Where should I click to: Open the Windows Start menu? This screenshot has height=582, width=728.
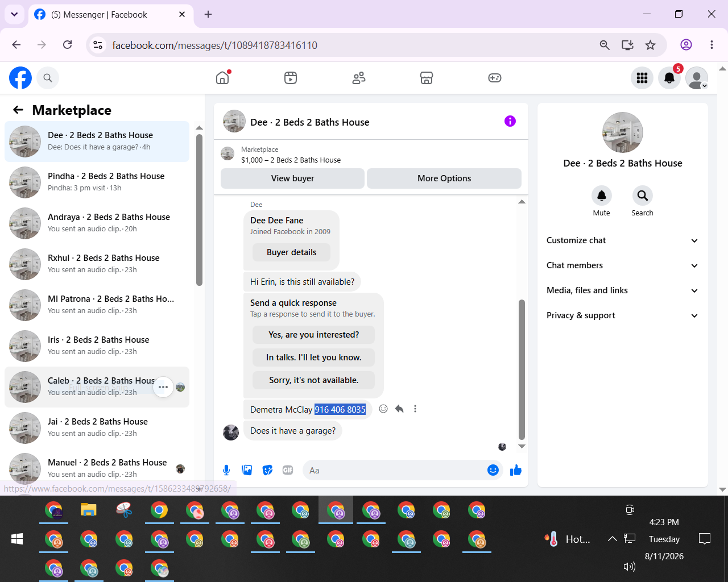pyautogui.click(x=17, y=539)
